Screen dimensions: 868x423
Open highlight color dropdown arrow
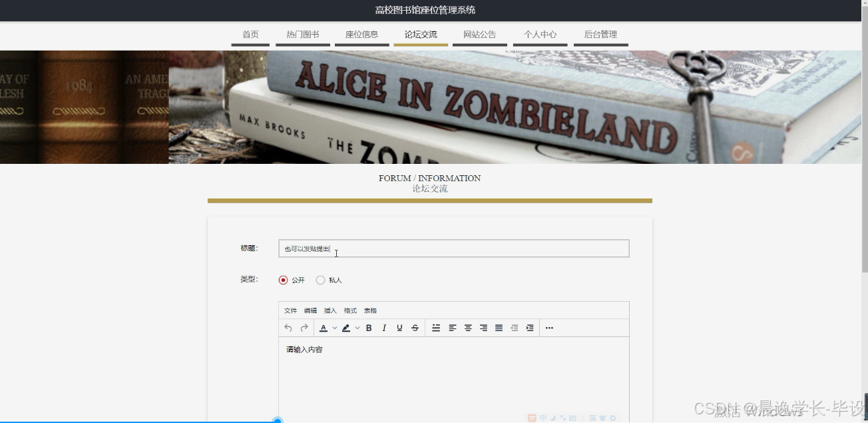pyautogui.click(x=357, y=328)
